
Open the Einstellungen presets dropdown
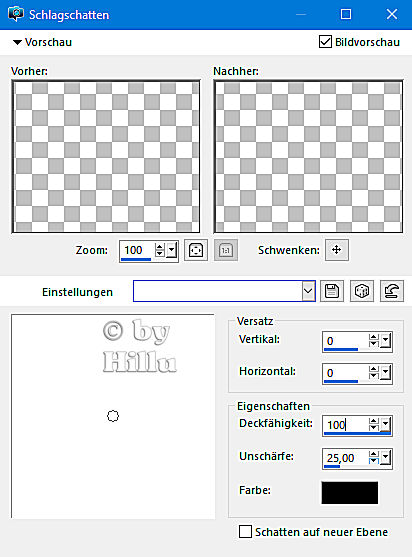pos(308,291)
